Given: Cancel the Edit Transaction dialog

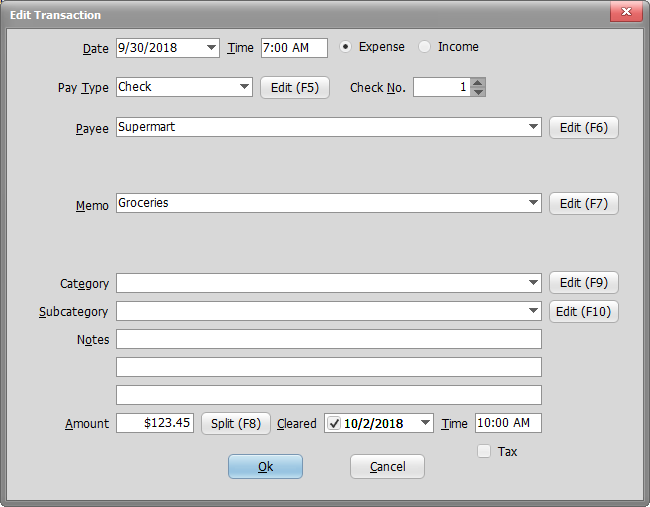Looking at the screenshot, I should pyautogui.click(x=387, y=467).
